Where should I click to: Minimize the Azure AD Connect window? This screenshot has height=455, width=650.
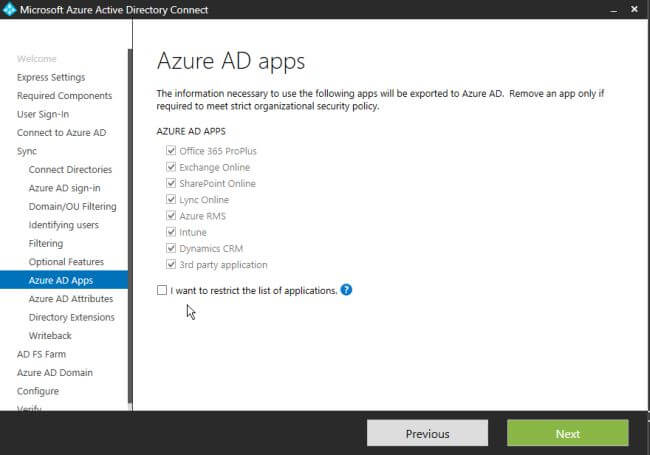coord(614,10)
